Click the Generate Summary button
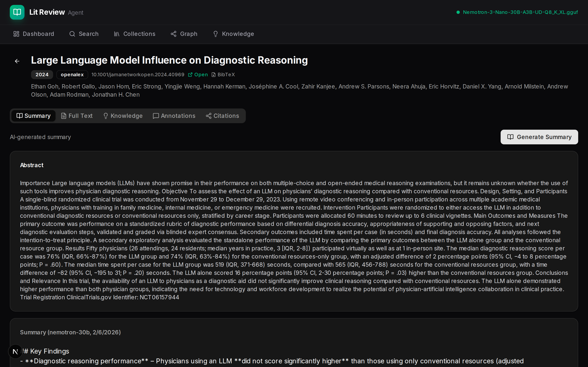 click(539, 137)
